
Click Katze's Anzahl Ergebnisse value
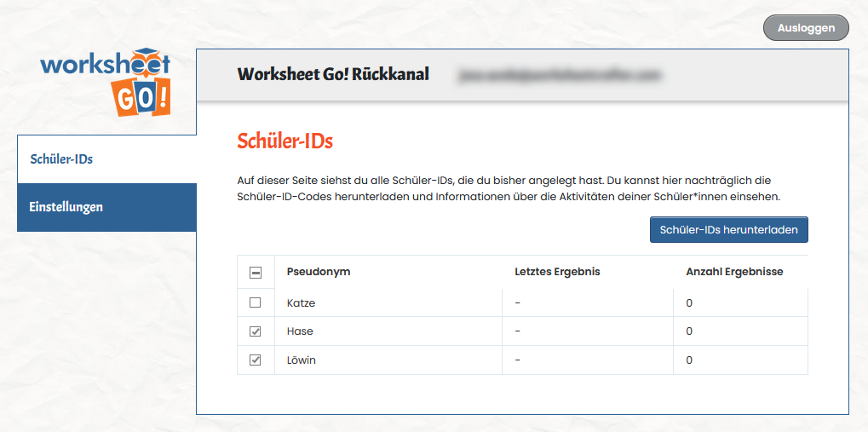click(x=689, y=302)
